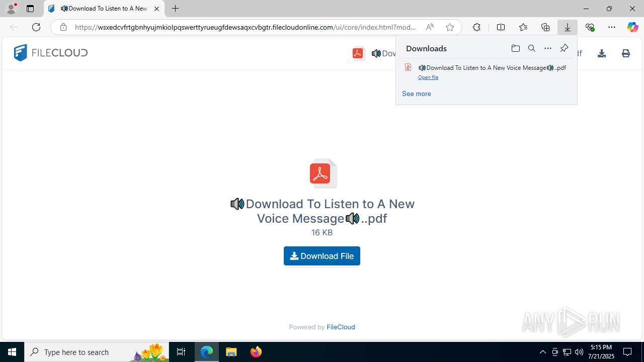Click the 16 KB file size text
Screen dimensions: 644x362
(322, 232)
